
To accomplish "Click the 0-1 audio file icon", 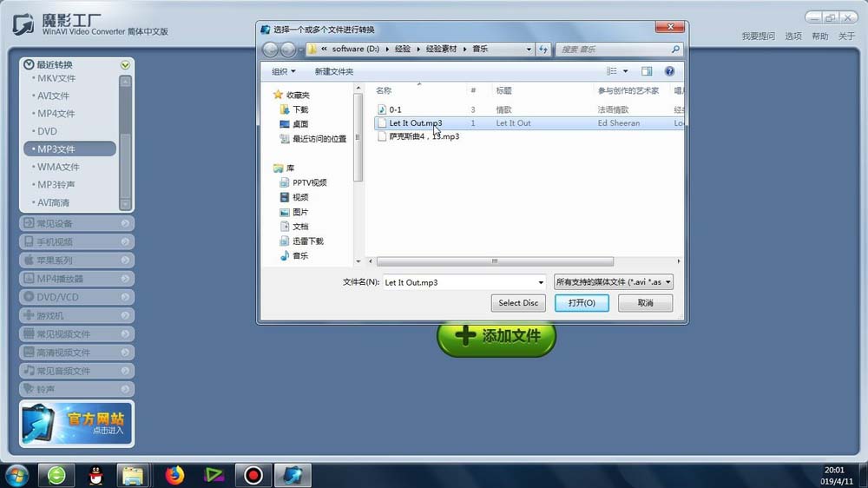I will pyautogui.click(x=381, y=109).
